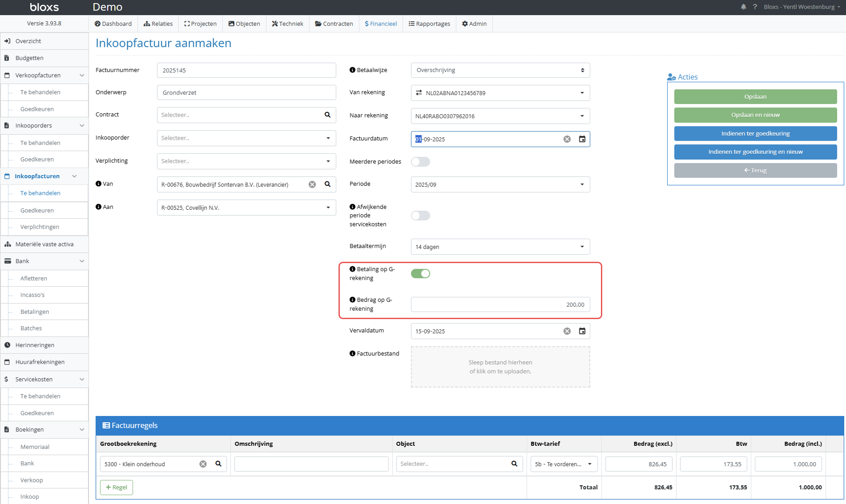Click Indienen ter goedkeuring en nieuw

coord(755,152)
